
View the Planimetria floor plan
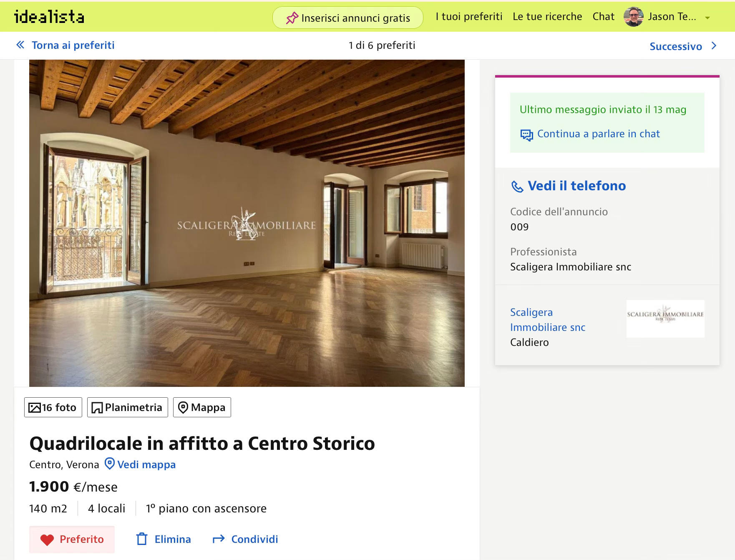click(127, 407)
